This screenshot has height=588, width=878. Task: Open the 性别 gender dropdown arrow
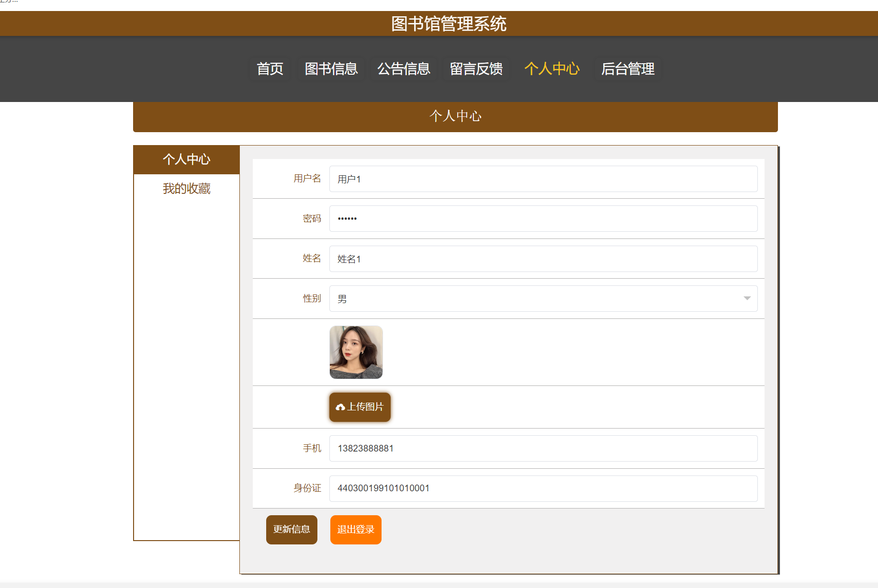tap(747, 298)
